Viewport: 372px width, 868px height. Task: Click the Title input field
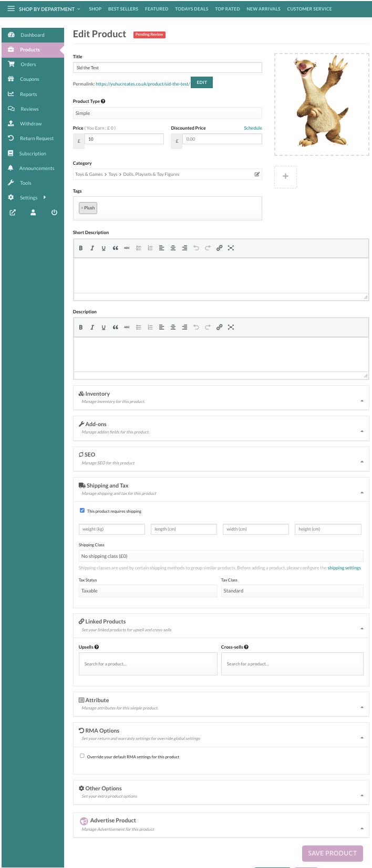(x=167, y=68)
